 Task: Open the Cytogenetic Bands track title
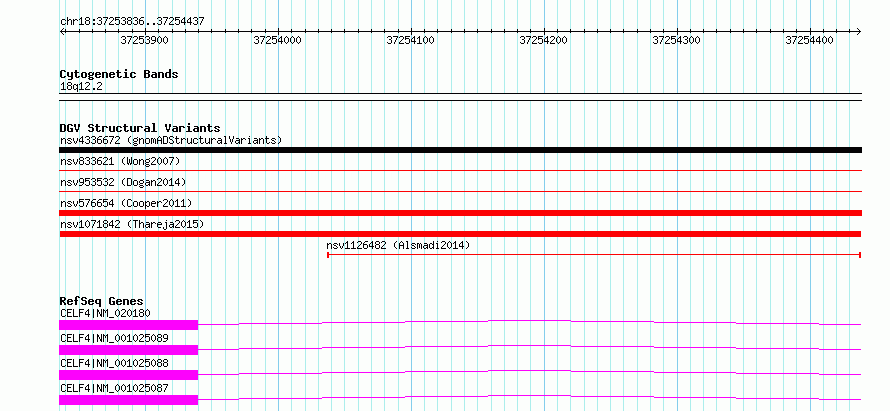pos(119,74)
